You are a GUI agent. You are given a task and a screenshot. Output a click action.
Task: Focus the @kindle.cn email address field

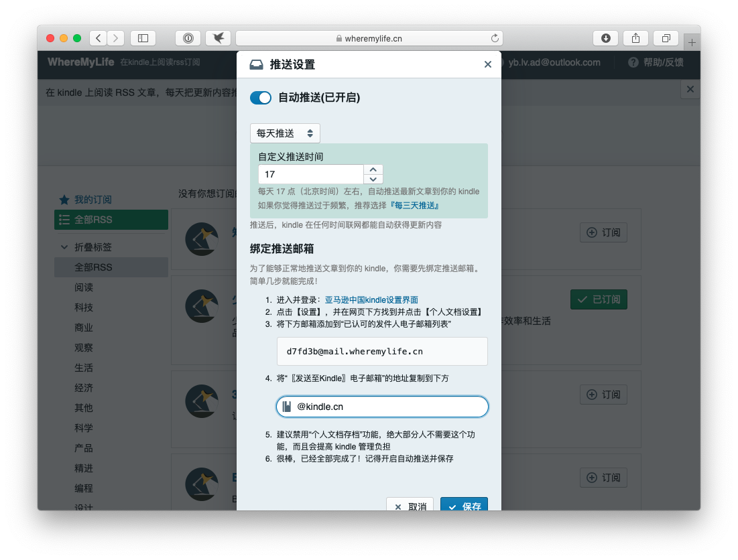point(382,407)
